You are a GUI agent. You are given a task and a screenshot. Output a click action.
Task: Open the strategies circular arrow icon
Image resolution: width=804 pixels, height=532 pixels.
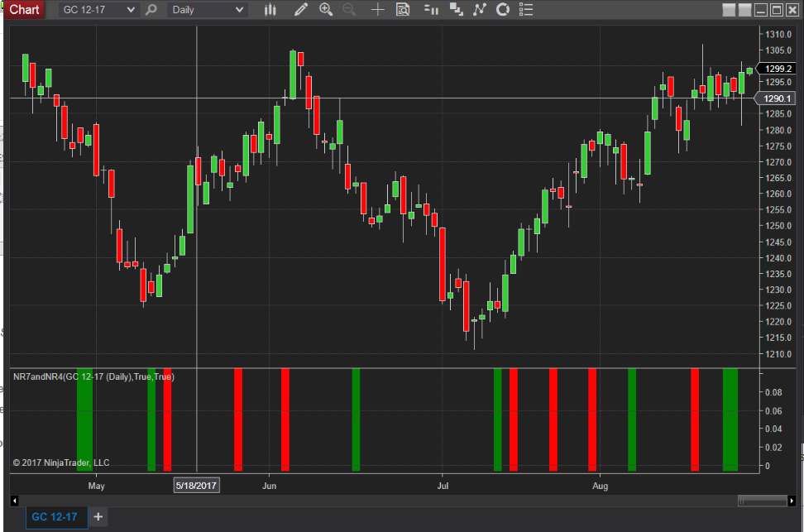point(503,10)
